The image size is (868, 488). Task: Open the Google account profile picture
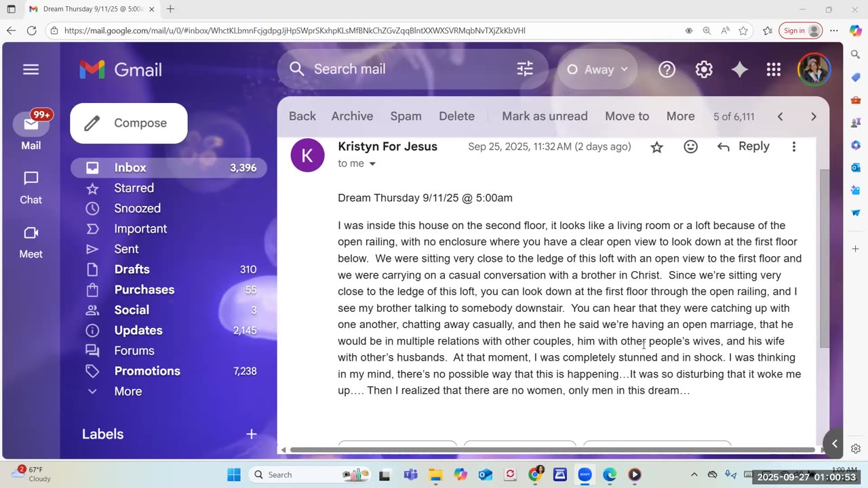coord(814,69)
